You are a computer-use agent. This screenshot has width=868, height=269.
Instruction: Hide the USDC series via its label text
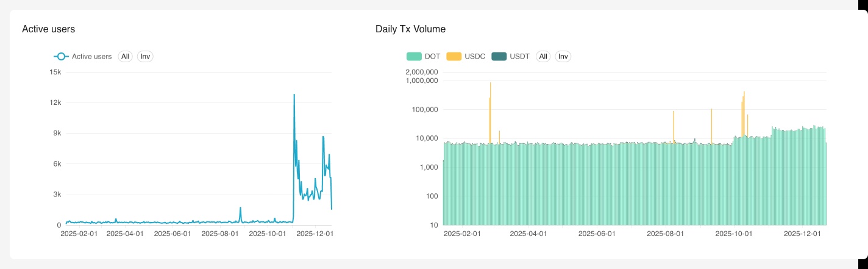point(474,57)
